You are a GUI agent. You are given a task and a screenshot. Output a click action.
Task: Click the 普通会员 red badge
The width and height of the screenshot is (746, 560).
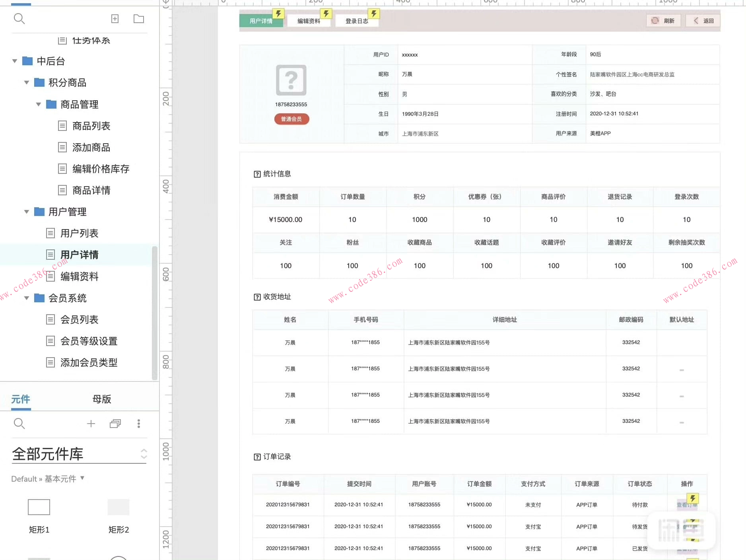[x=291, y=119]
